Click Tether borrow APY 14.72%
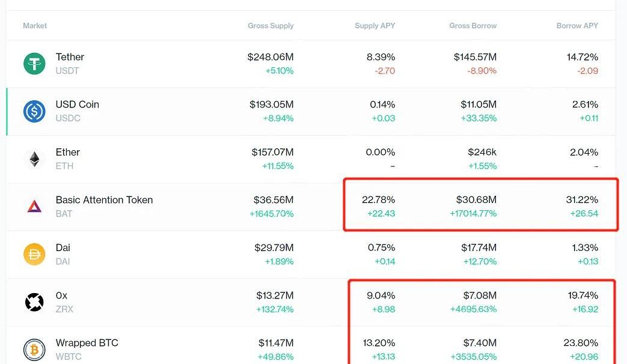The width and height of the screenshot is (627, 364). (582, 57)
